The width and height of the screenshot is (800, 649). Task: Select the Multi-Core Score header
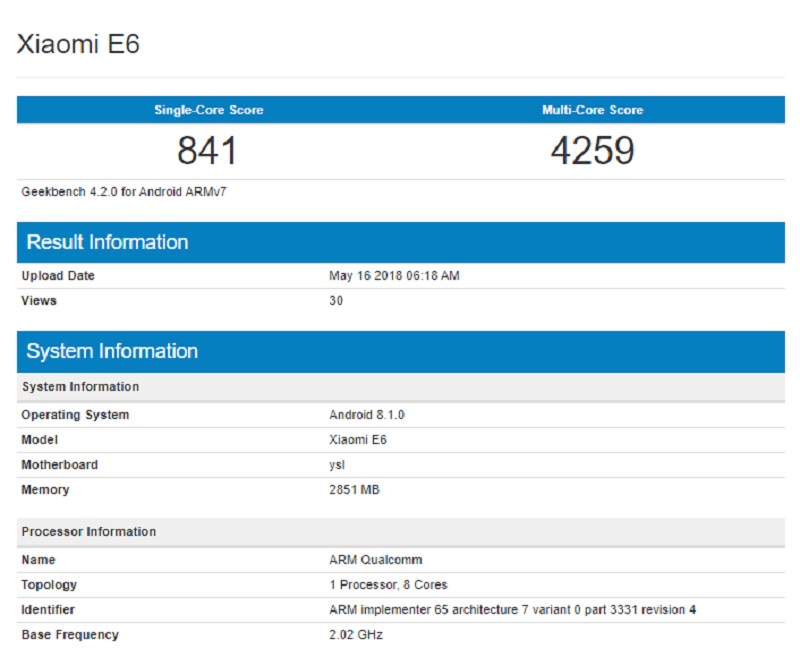pos(592,110)
